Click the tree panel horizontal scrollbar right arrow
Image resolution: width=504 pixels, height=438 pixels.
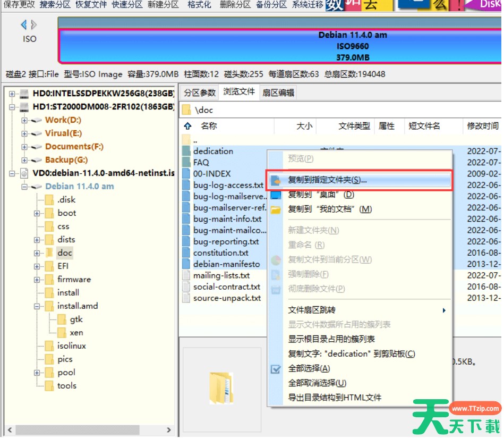click(169, 429)
